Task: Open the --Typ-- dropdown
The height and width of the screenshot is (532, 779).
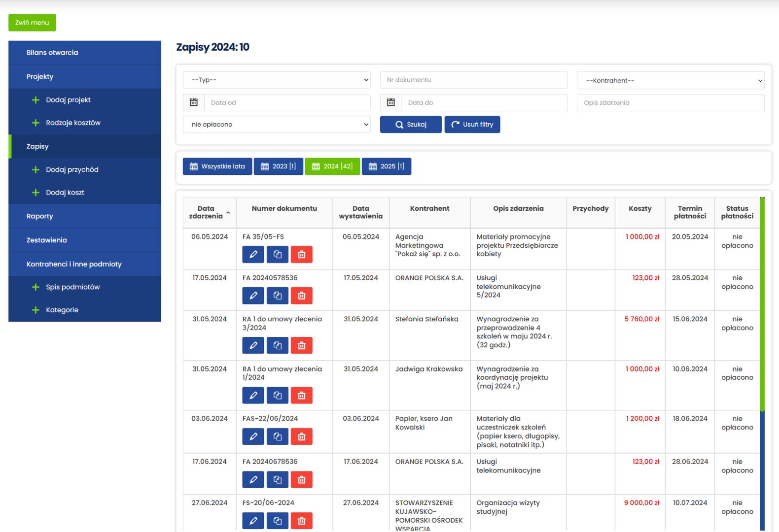Action: pyautogui.click(x=277, y=80)
